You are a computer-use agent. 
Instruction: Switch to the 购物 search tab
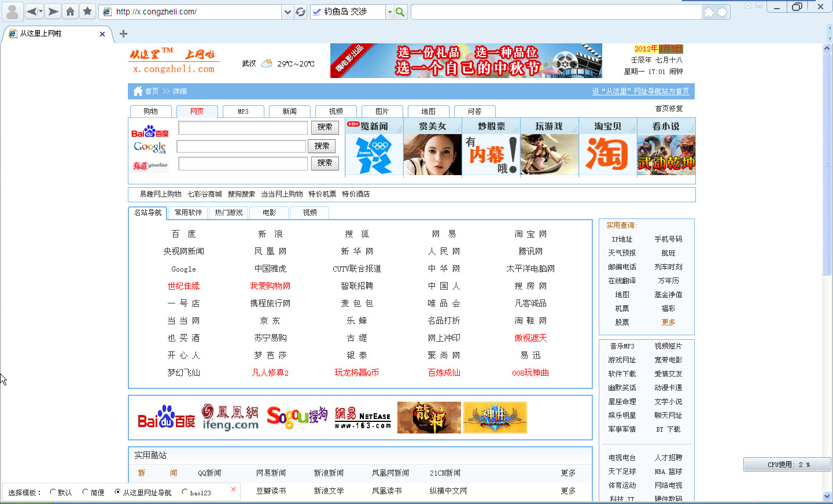pyautogui.click(x=150, y=112)
